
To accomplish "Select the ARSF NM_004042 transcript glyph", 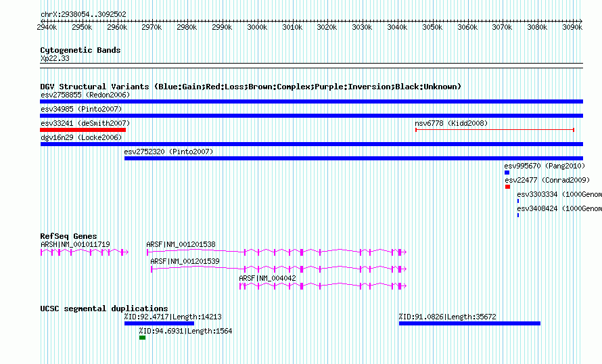I will 323,286.
